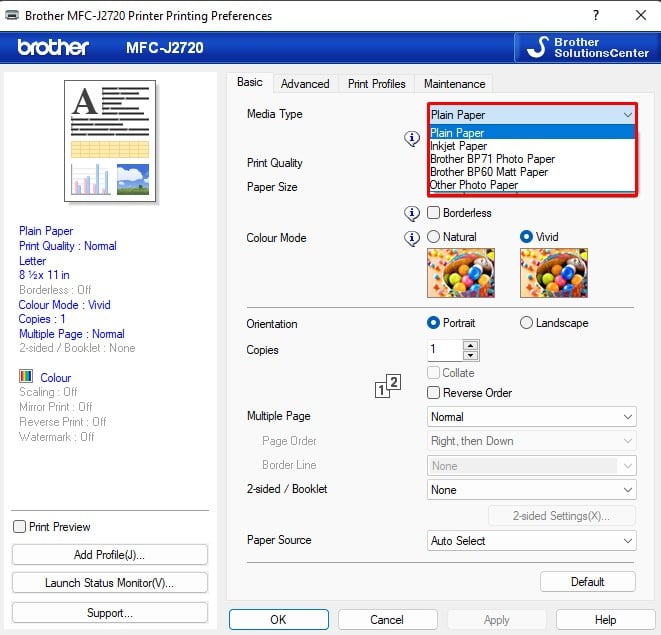Click the info icon beside Colour Mode
Viewport: 661px width, 635px height.
point(412,238)
